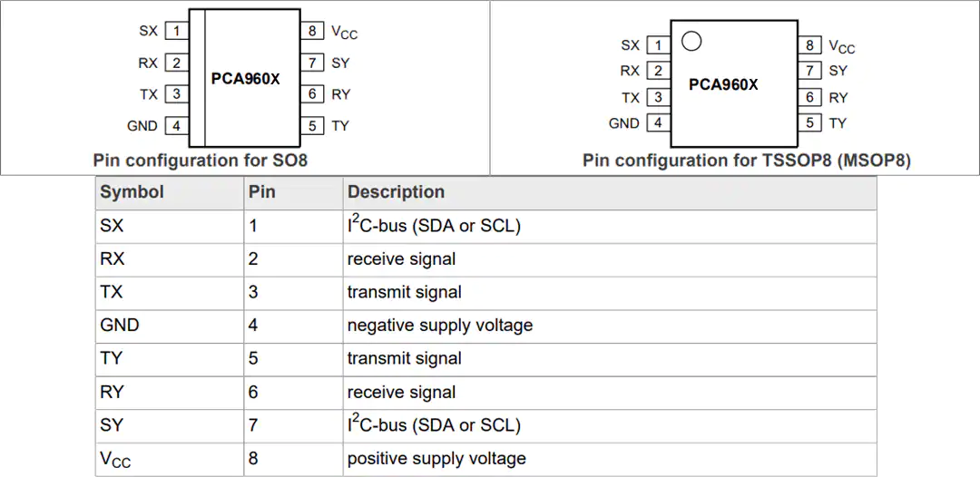980x477 pixels.
Task: Click the Symbol column header
Action: [132, 191]
